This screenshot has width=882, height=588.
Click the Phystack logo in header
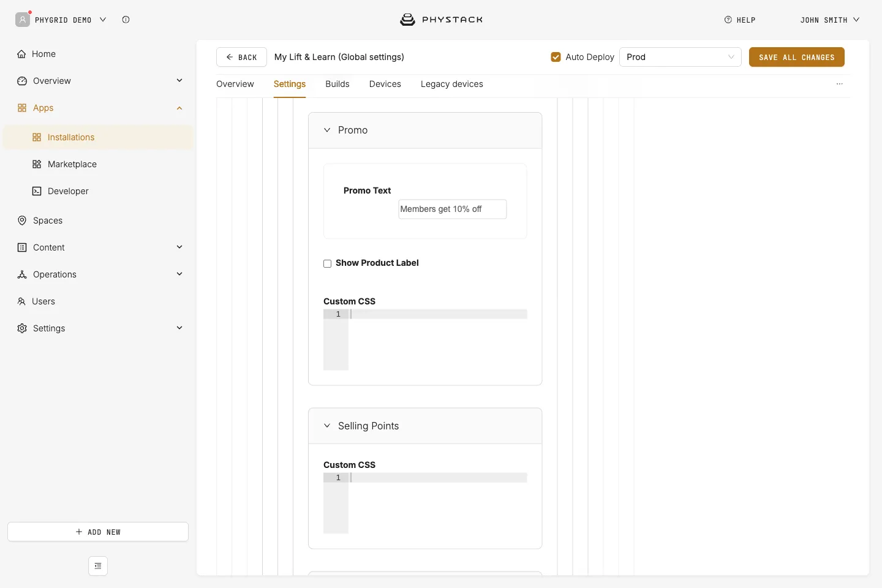441,20
